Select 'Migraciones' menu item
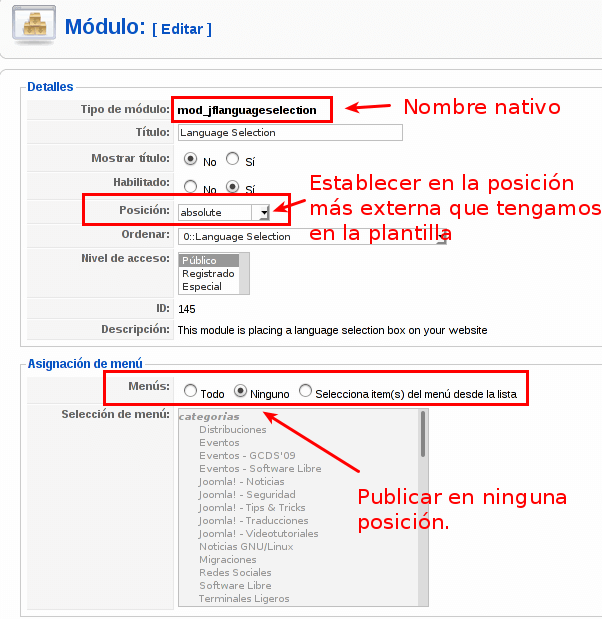 [228, 560]
